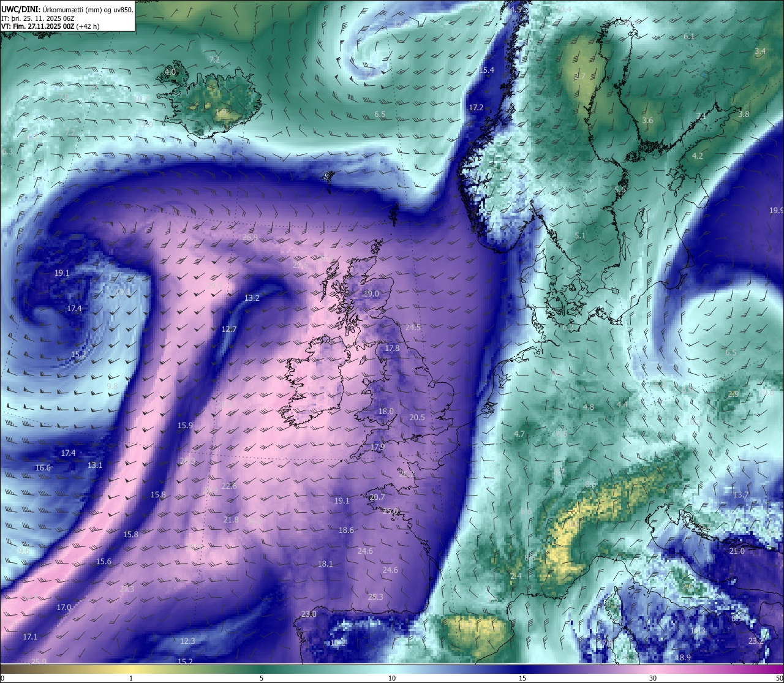This screenshot has height=683, width=784.
Task: Click the 6.2 value near Denmark
Action: [x=568, y=328]
